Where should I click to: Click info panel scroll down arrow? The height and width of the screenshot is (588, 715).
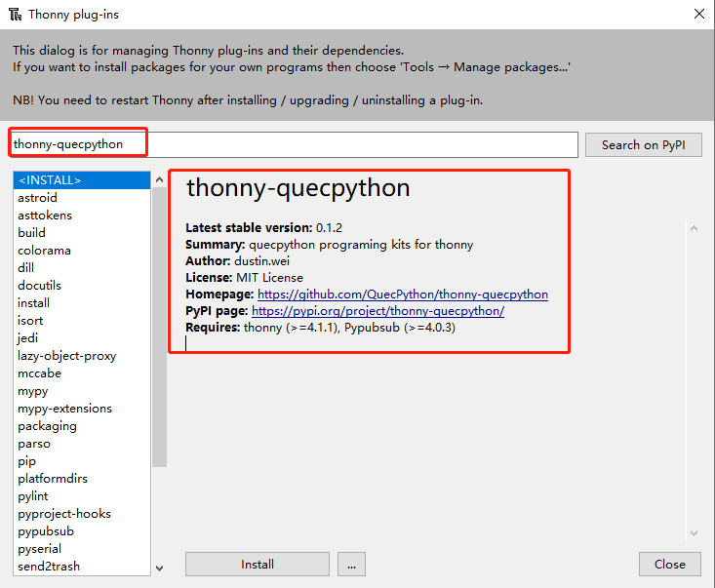pyautogui.click(x=694, y=533)
